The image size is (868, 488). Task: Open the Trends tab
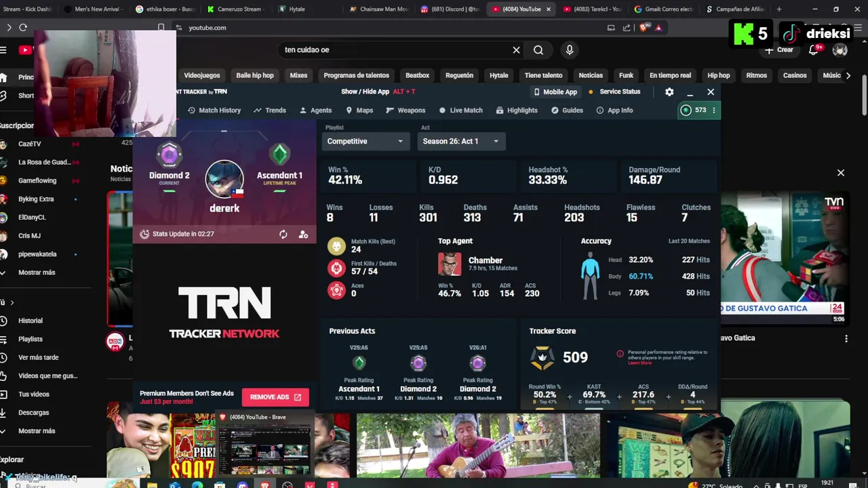(x=270, y=110)
